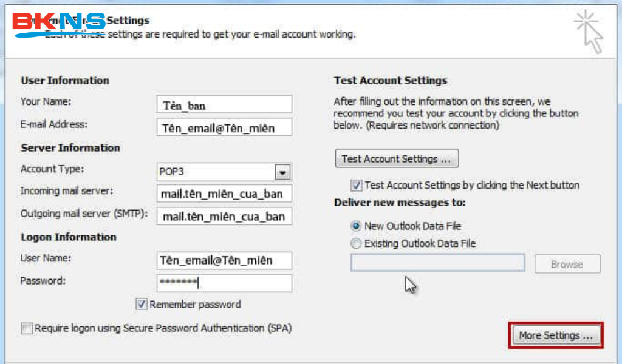Open the Account Type dropdown arrow
Image resolution: width=622 pixels, height=364 pixels.
(282, 172)
